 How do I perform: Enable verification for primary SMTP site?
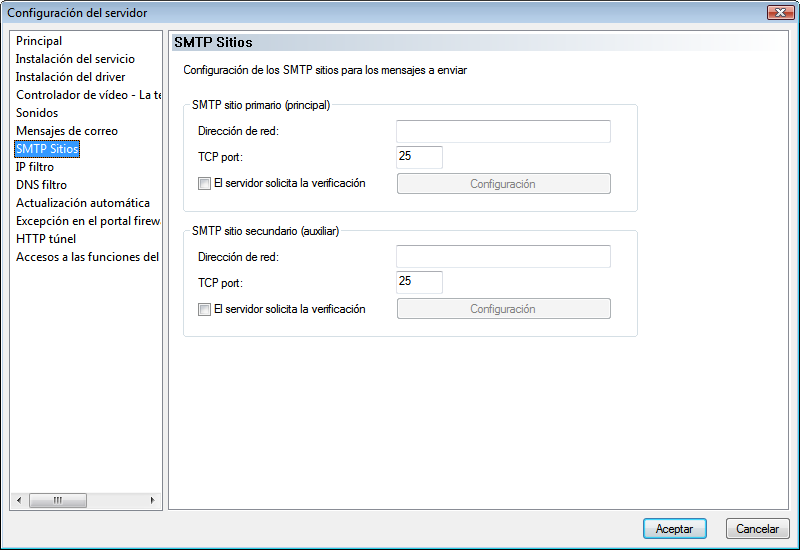(204, 184)
